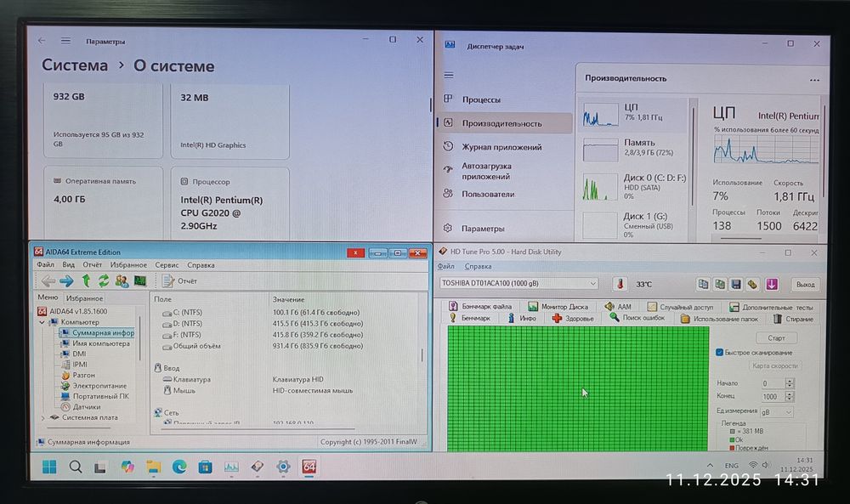The image size is (850, 504).
Task: Click HD Tune options wrench icon
Action: tap(752, 284)
